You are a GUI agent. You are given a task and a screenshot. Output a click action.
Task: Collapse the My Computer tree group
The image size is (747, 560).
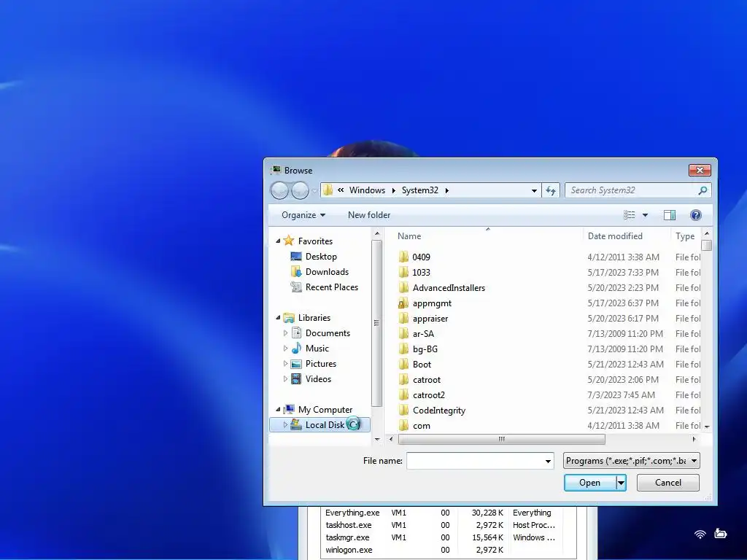point(278,410)
